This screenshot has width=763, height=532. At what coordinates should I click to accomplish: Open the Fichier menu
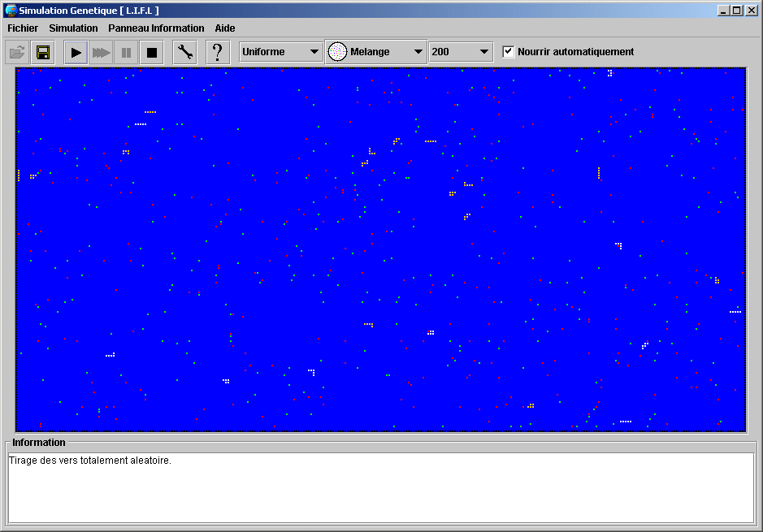tap(23, 28)
